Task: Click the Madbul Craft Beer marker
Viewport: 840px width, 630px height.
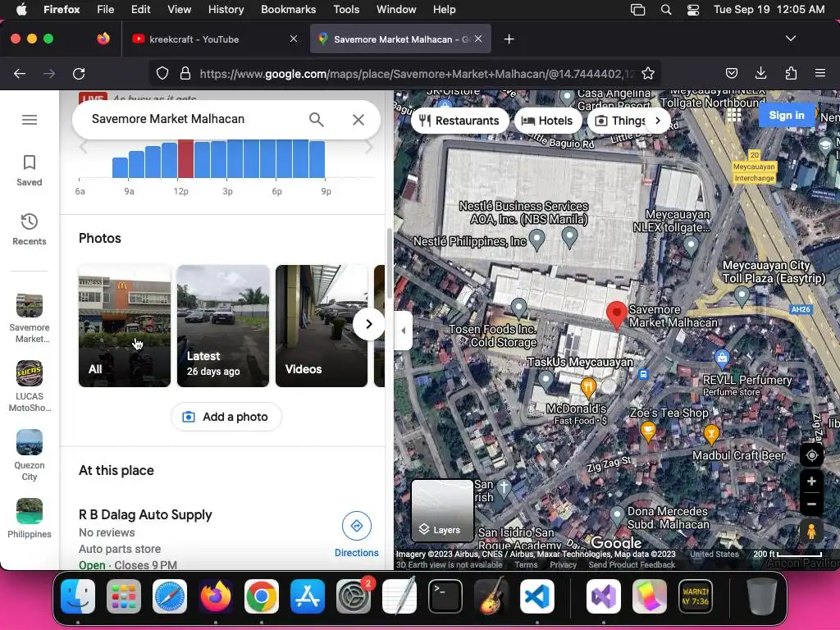Action: [711, 435]
